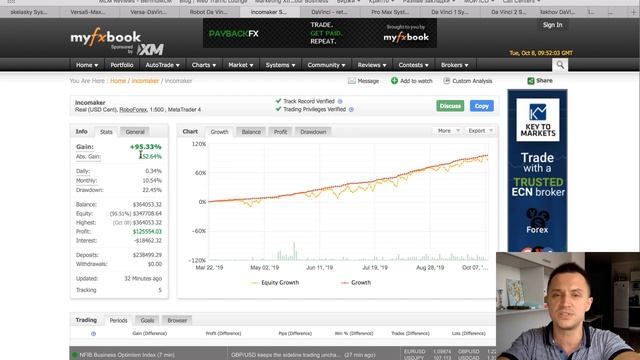The image size is (640, 360).
Task: Click the blue help icon in Trading table
Action: (x=93, y=333)
